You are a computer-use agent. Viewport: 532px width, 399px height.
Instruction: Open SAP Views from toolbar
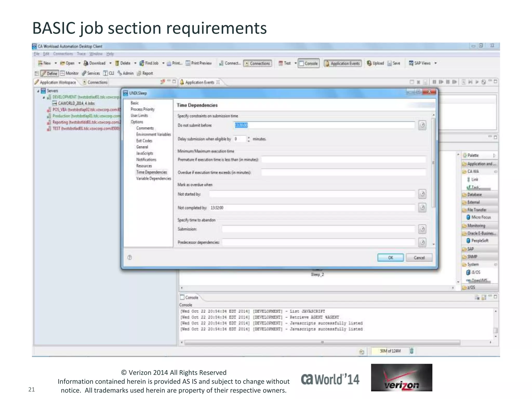(420, 63)
